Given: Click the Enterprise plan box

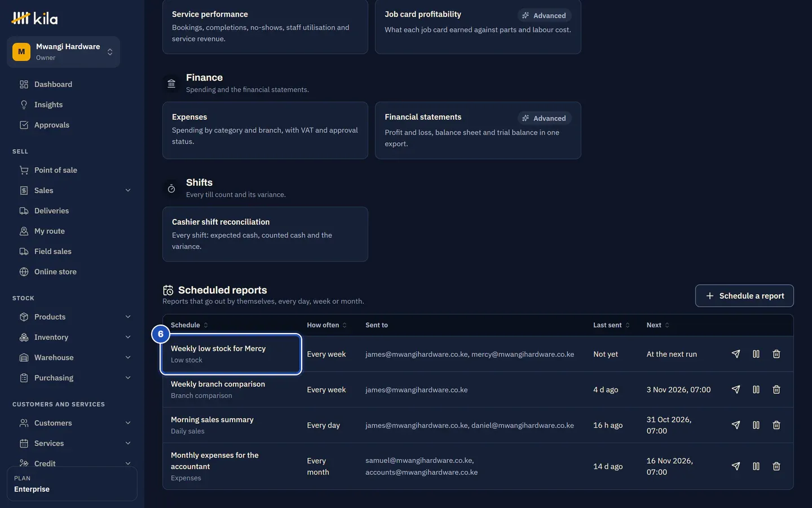Looking at the screenshot, I should point(72,484).
